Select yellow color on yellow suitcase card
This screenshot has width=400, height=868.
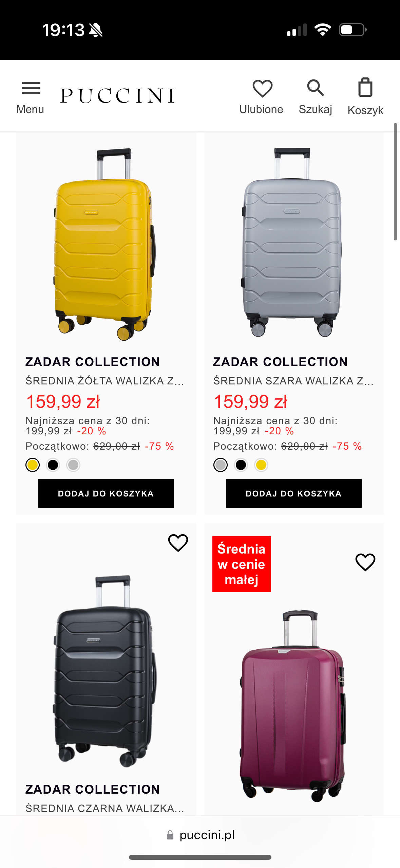(33, 465)
